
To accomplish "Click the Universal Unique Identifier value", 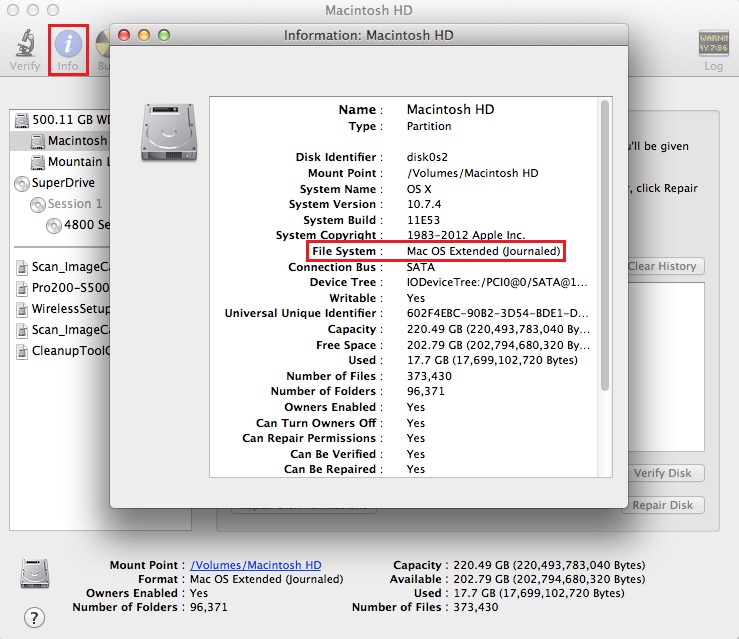I will click(x=497, y=313).
